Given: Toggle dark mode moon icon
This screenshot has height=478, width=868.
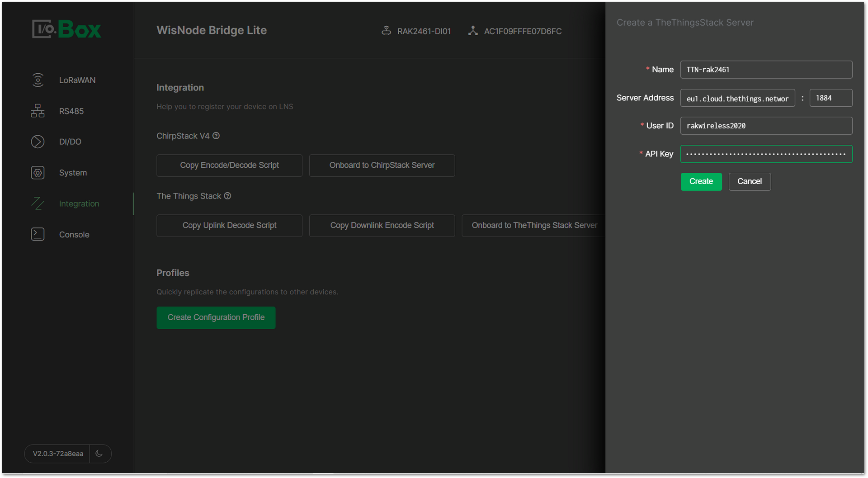Looking at the screenshot, I should tap(99, 454).
